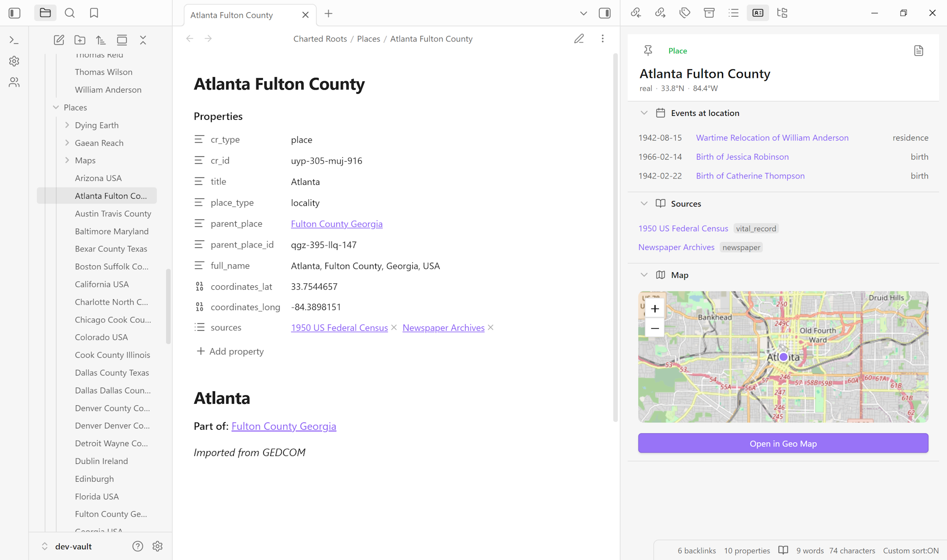Collapse the Sources section
Image resolution: width=947 pixels, height=560 pixels.
(x=644, y=204)
